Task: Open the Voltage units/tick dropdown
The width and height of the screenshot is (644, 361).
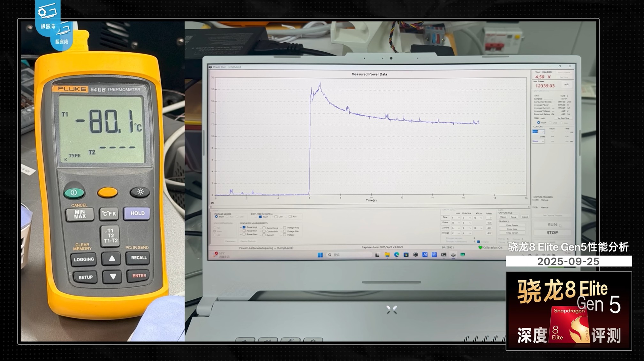Action: pyautogui.click(x=466, y=233)
